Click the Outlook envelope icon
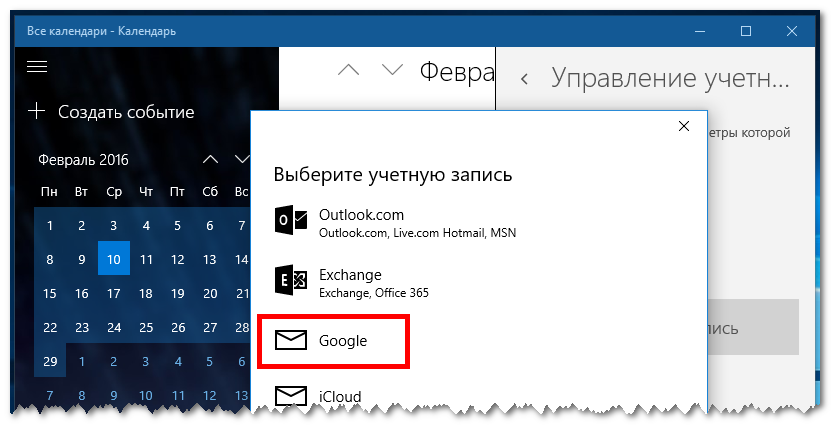This screenshot has width=831, height=431. tap(290, 219)
